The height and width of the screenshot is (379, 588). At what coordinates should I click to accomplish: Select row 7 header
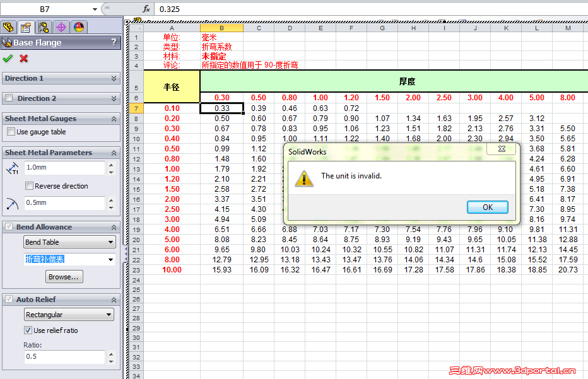136,108
